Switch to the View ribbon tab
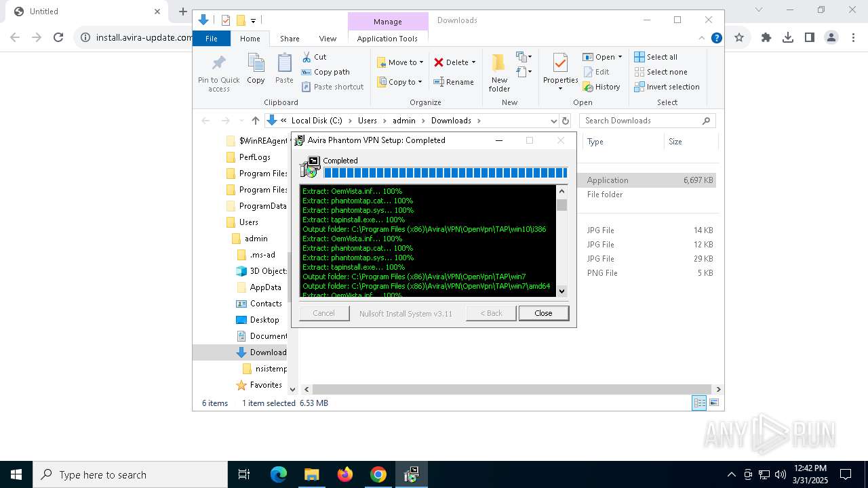The height and width of the screenshot is (488, 868). coord(328,39)
